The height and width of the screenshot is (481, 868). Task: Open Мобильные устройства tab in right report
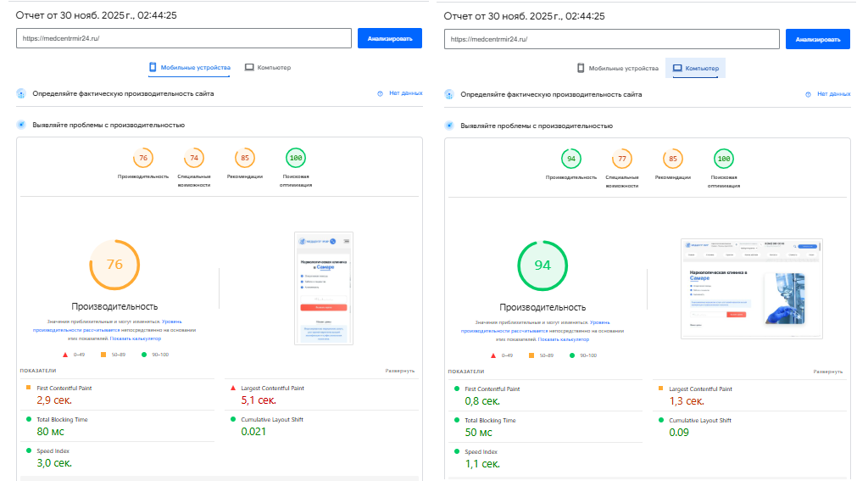click(x=618, y=68)
